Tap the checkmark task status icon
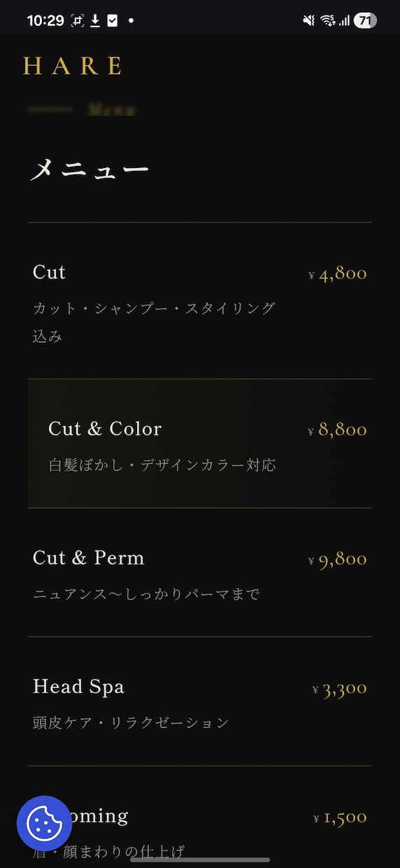This screenshot has width=400, height=868. (x=113, y=20)
